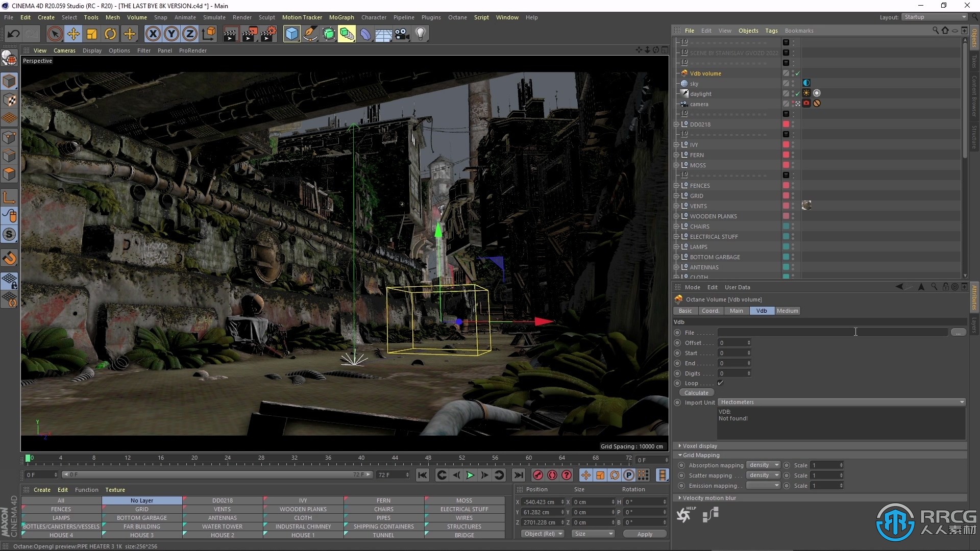Expand the Voxel display section
This screenshot has width=980, height=551.
(x=700, y=446)
